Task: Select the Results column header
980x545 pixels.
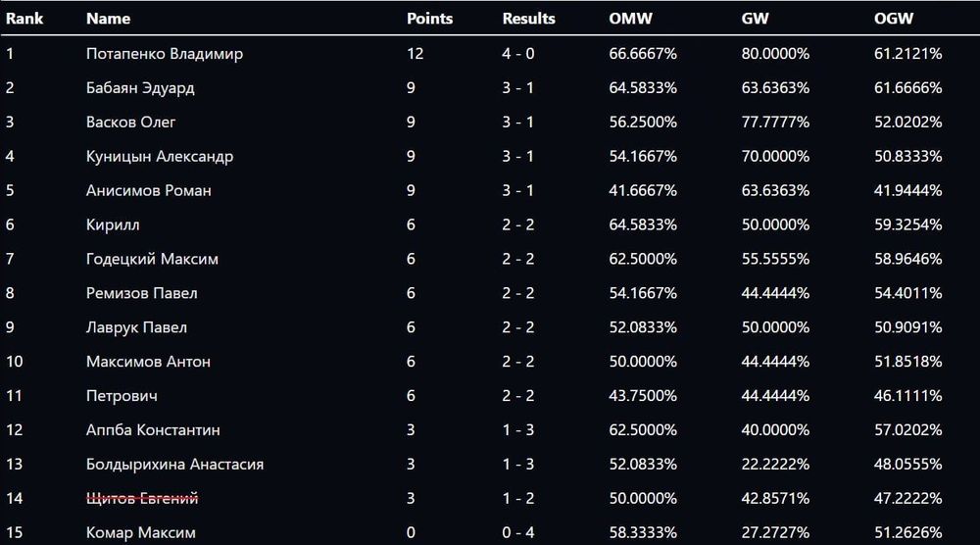Action: pos(529,19)
